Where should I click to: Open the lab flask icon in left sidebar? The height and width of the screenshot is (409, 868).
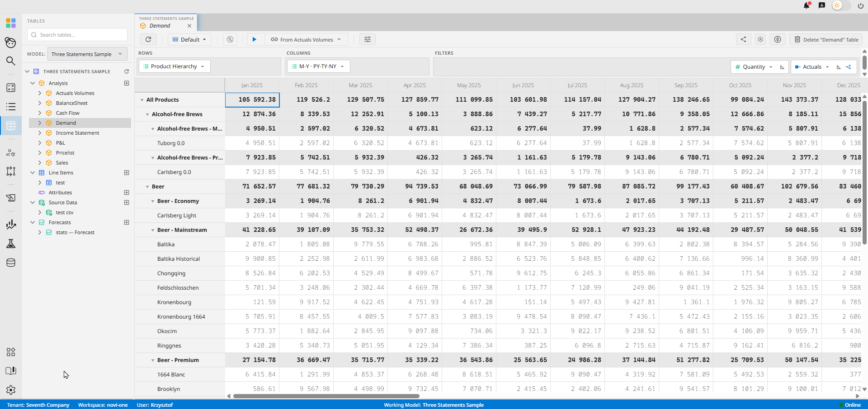click(11, 244)
